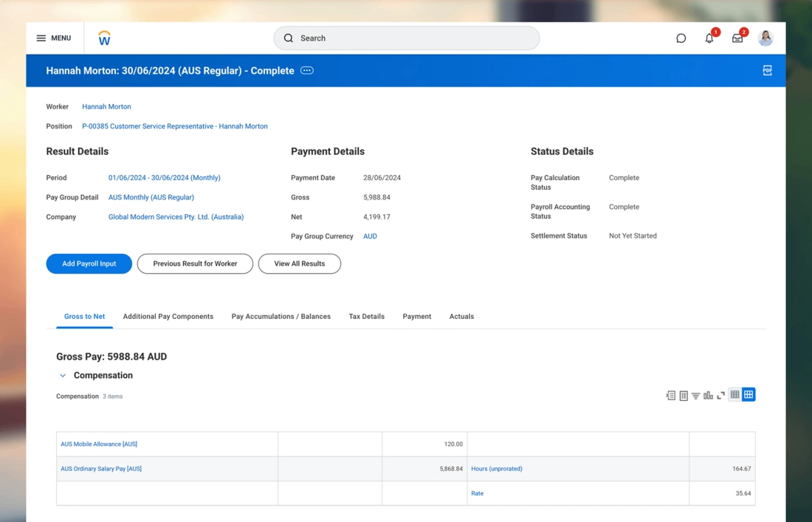Export the Compensation table to Excel
The width and height of the screenshot is (812, 522).
point(670,396)
